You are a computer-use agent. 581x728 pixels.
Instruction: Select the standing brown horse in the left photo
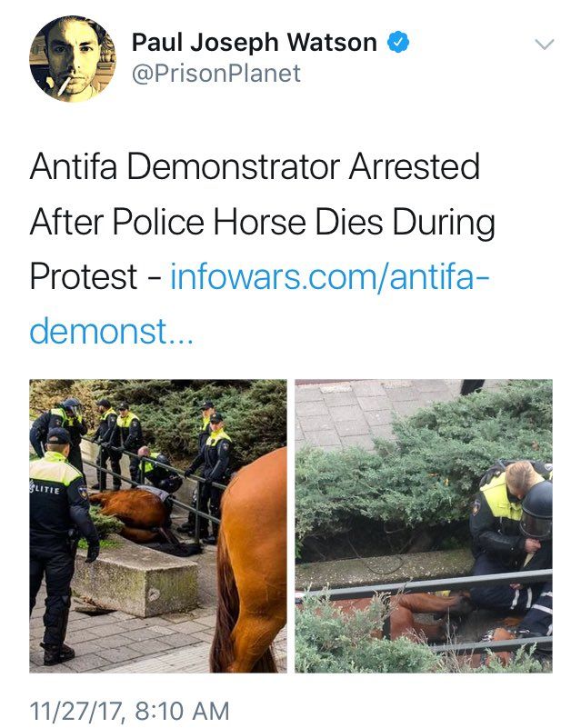tap(248, 561)
